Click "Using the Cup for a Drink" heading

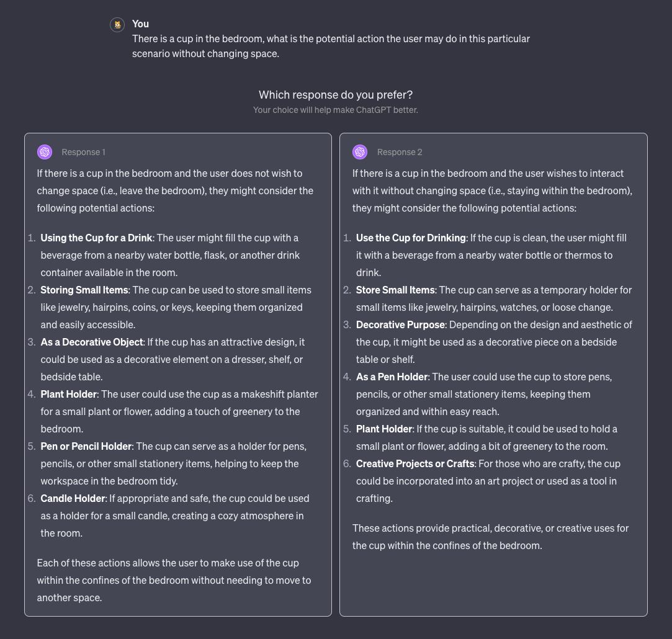tap(96, 238)
